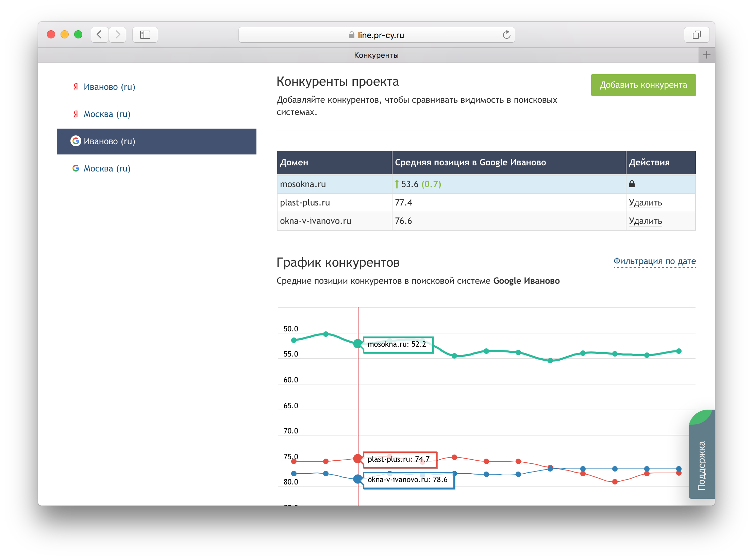Image resolution: width=753 pixels, height=560 pixels.
Task: Click the highlighted blue point at okna-v-ivanovo.ru 78.6
Action: coord(358,479)
